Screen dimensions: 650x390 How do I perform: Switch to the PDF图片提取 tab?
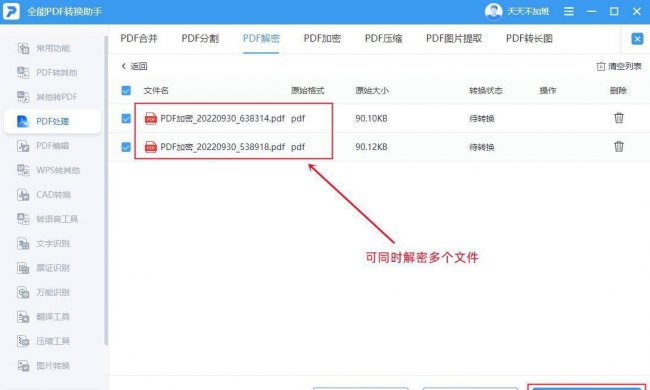[x=454, y=39]
